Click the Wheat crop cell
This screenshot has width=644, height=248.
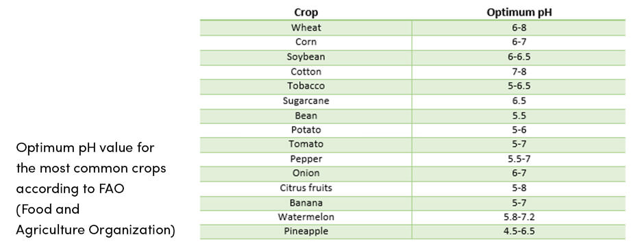click(x=306, y=27)
